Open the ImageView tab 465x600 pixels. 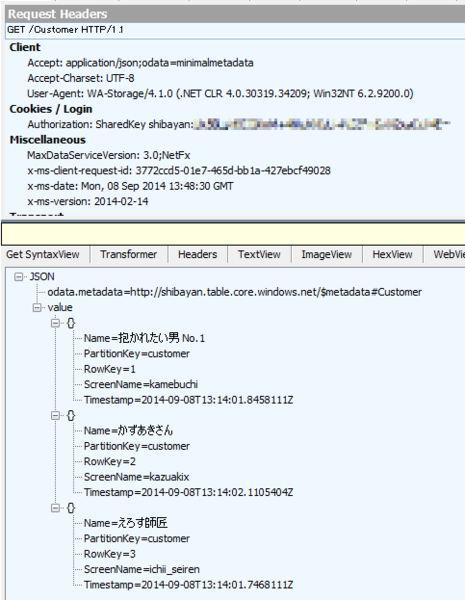[x=326, y=254]
